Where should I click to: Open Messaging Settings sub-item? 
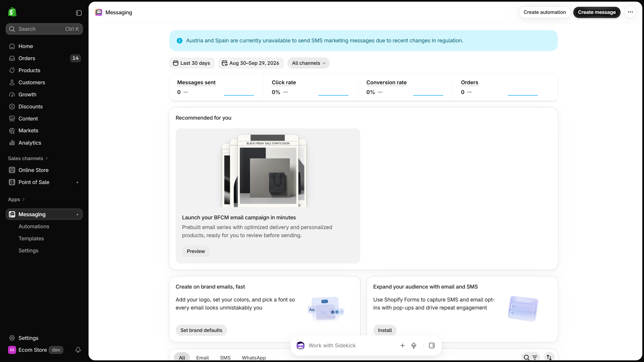point(29,250)
